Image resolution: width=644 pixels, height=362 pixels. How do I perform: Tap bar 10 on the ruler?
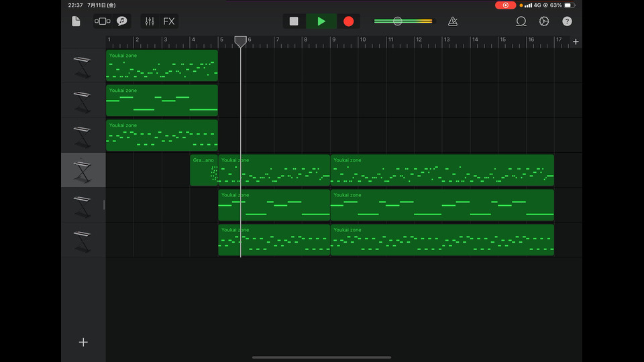(x=363, y=40)
